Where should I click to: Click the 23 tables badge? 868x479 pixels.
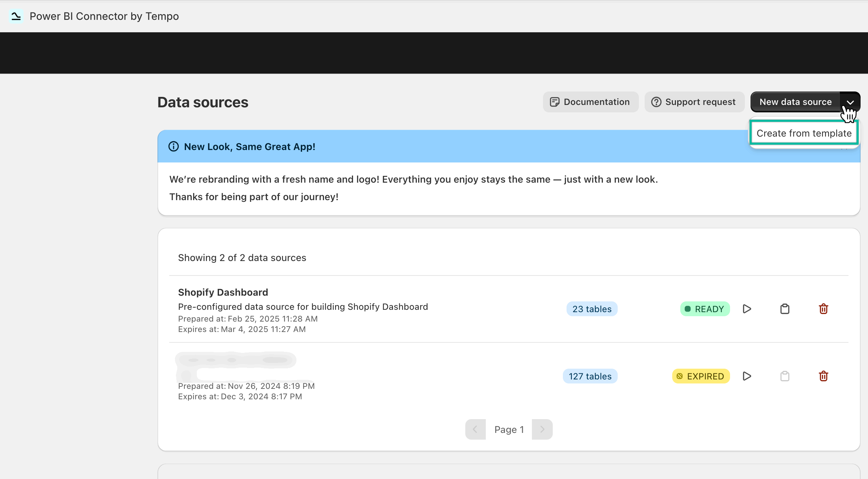point(592,309)
